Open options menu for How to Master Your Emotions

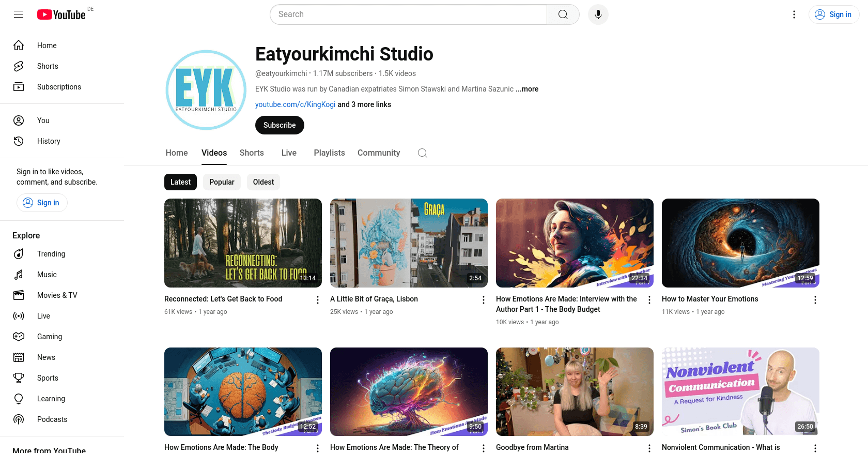815,300
